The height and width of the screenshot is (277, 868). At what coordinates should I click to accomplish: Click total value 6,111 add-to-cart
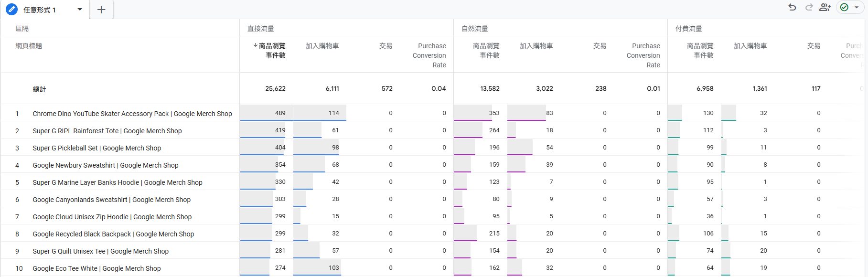332,88
